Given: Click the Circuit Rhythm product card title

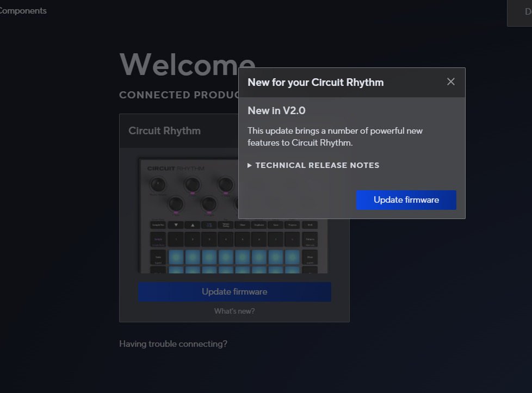Looking at the screenshot, I should tap(164, 130).
